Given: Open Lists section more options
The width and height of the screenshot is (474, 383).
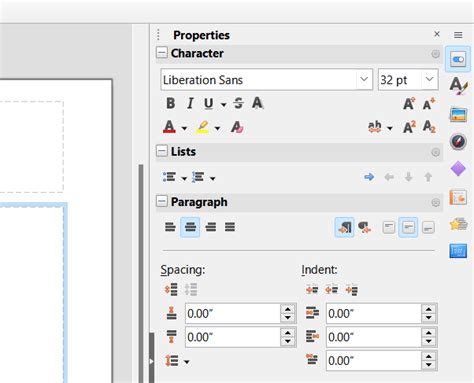Looking at the screenshot, I should [x=435, y=152].
